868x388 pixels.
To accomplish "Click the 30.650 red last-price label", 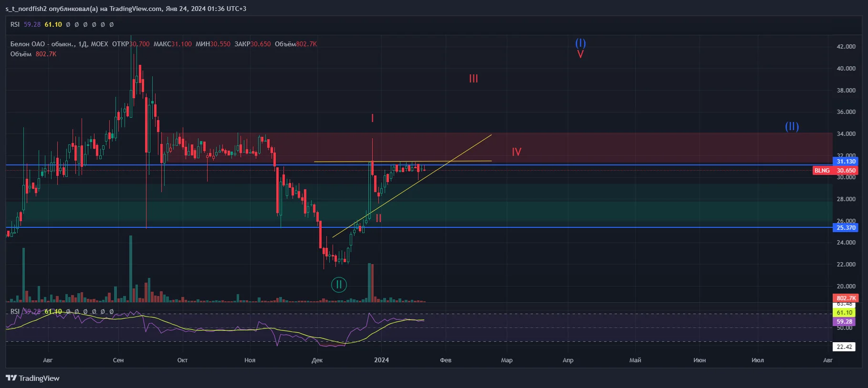I will 846,170.
